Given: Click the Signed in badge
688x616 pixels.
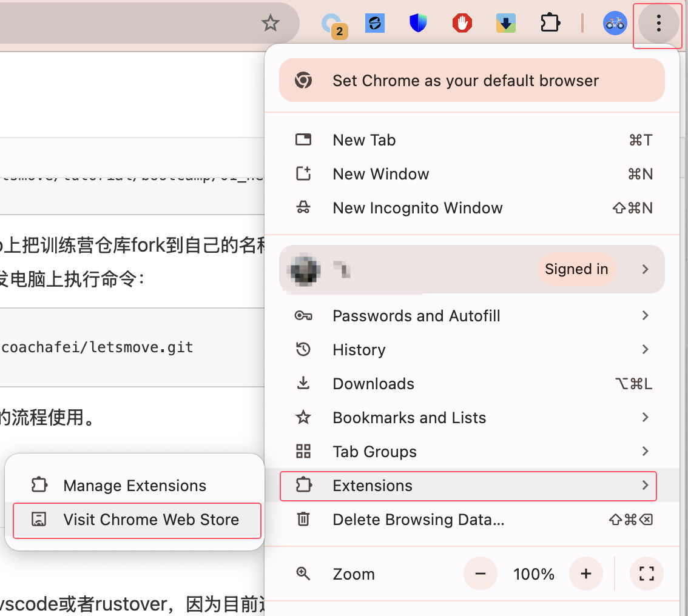Looking at the screenshot, I should (576, 269).
